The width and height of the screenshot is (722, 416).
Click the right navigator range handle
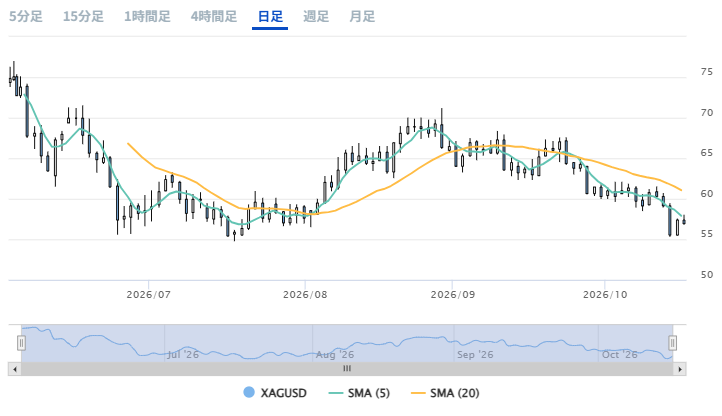(x=673, y=343)
